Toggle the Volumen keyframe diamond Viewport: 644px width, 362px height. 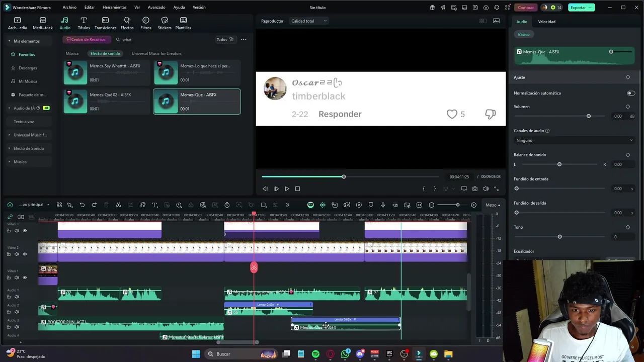point(628,107)
